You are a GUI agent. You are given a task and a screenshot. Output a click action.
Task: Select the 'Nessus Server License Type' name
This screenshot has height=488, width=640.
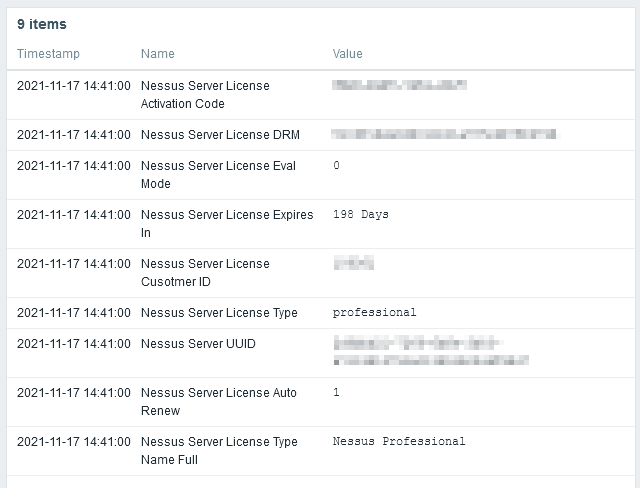click(219, 313)
